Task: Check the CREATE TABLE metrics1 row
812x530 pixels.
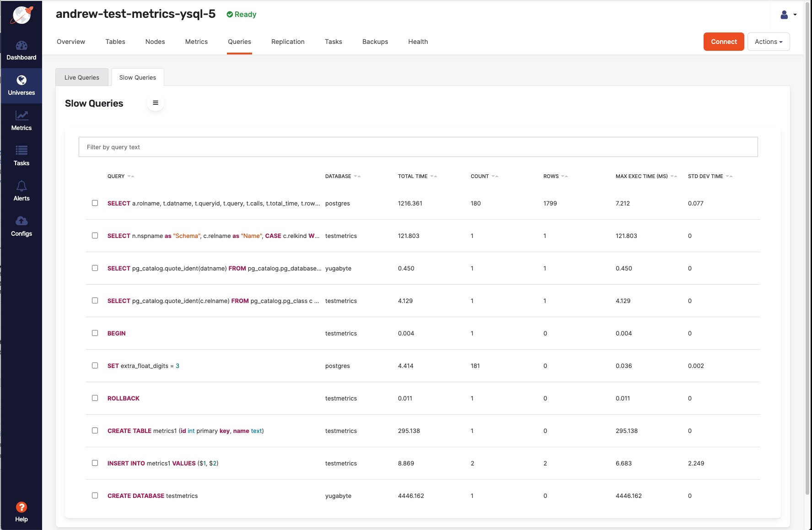Action: click(x=95, y=430)
